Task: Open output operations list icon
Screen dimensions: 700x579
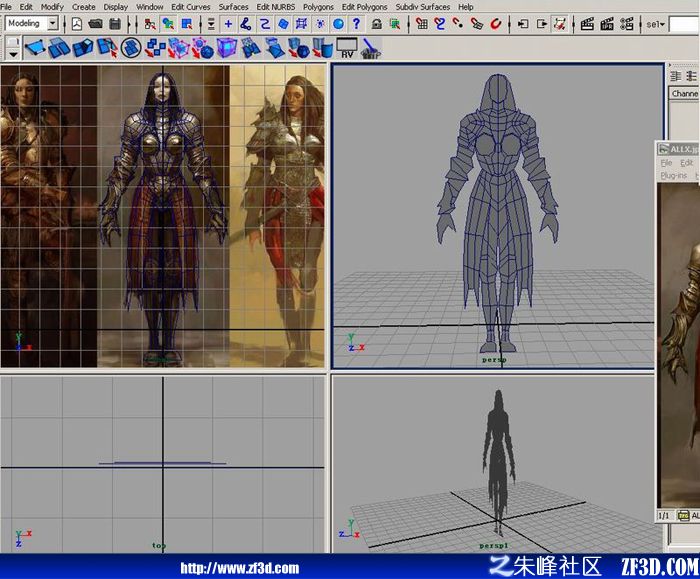Action: click(x=542, y=24)
